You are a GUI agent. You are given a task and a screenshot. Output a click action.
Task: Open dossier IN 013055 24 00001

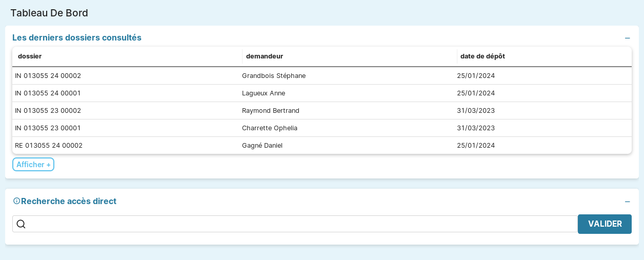48,93
